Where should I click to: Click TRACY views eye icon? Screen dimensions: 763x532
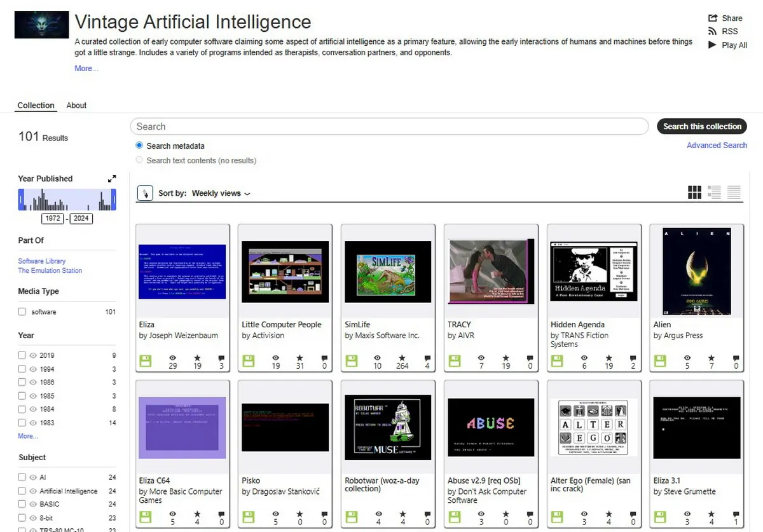[x=481, y=358]
